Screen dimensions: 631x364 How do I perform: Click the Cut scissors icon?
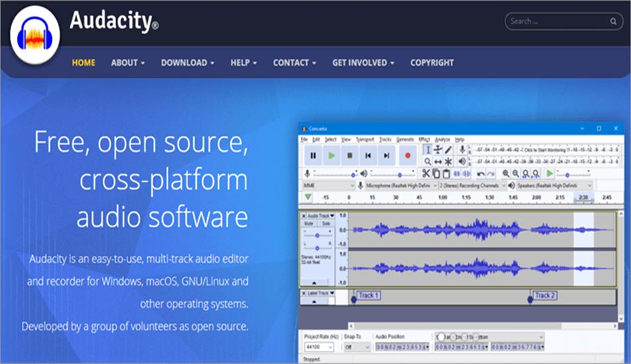426,173
